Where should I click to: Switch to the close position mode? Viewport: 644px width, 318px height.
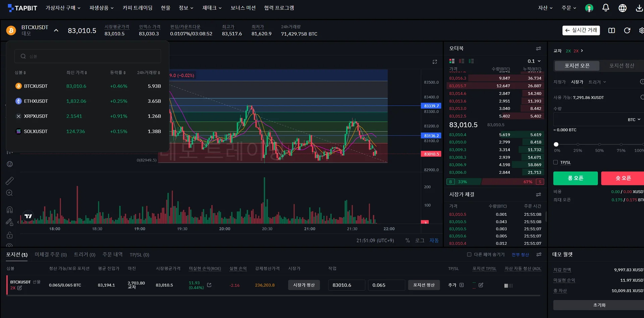622,66
